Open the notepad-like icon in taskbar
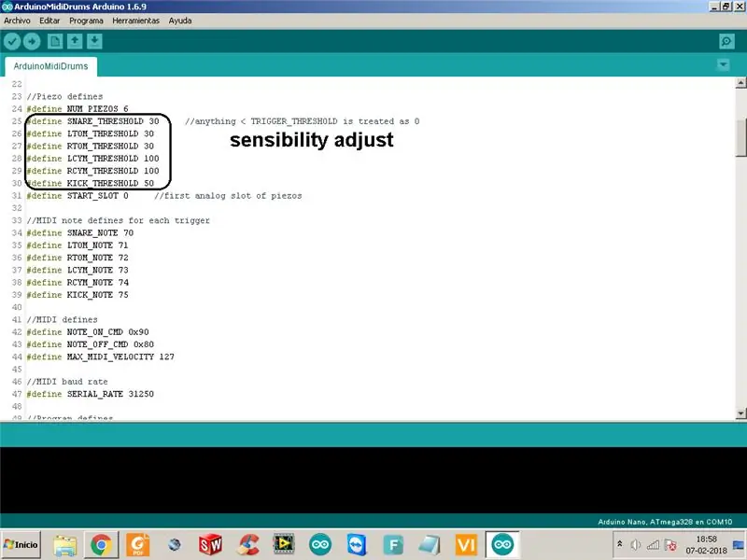 [x=430, y=545]
